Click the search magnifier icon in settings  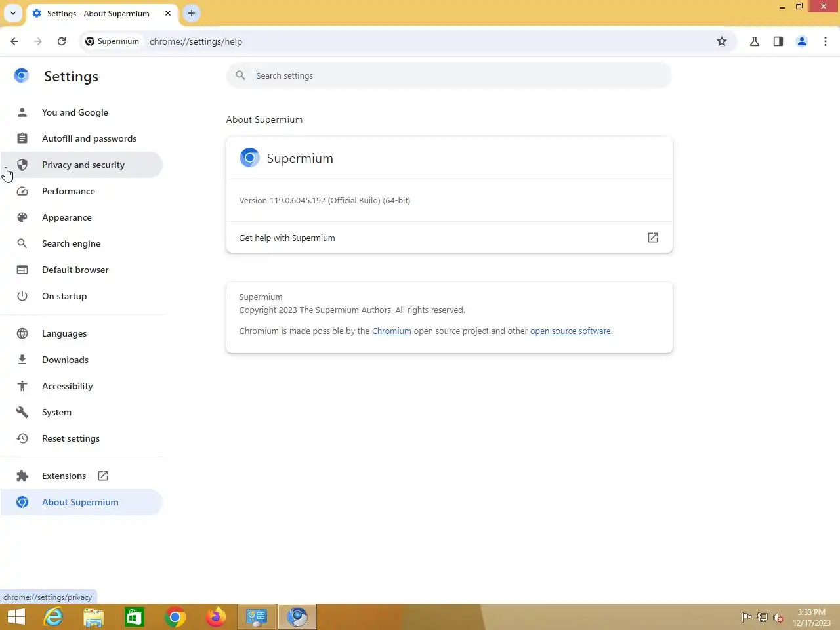(241, 75)
